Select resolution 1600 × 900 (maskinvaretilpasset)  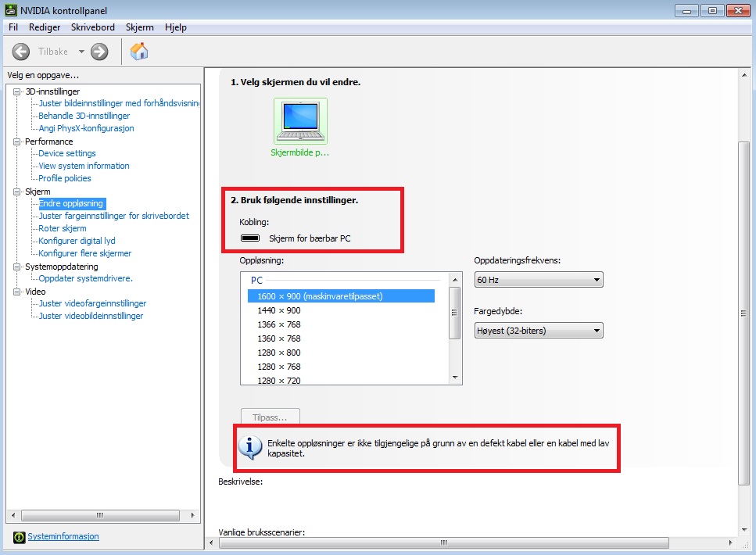pyautogui.click(x=341, y=296)
